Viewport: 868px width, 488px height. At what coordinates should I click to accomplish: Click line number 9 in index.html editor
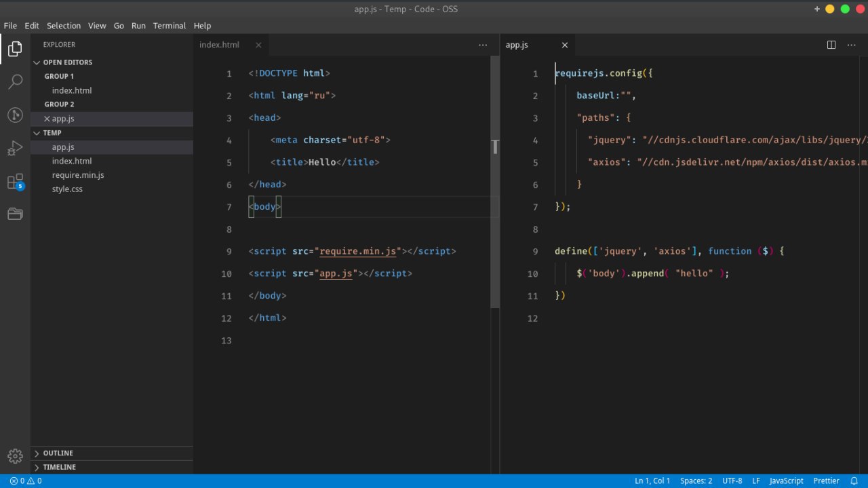coord(229,251)
